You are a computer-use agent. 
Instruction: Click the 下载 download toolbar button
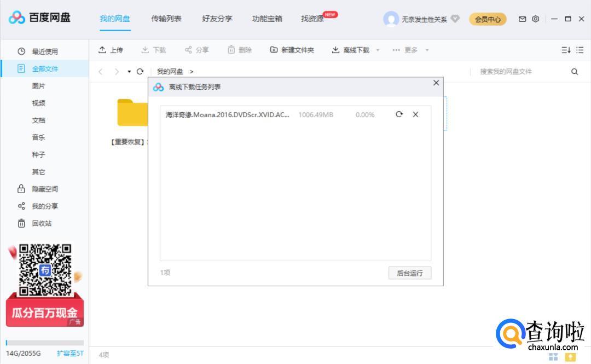point(154,50)
